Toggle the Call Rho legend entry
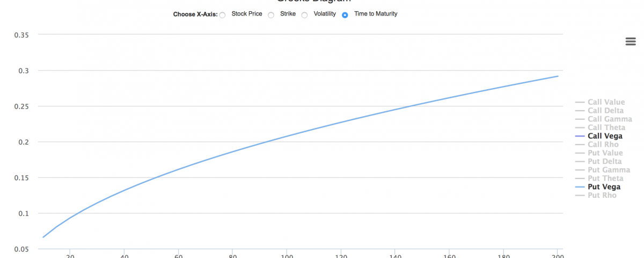 (x=603, y=145)
